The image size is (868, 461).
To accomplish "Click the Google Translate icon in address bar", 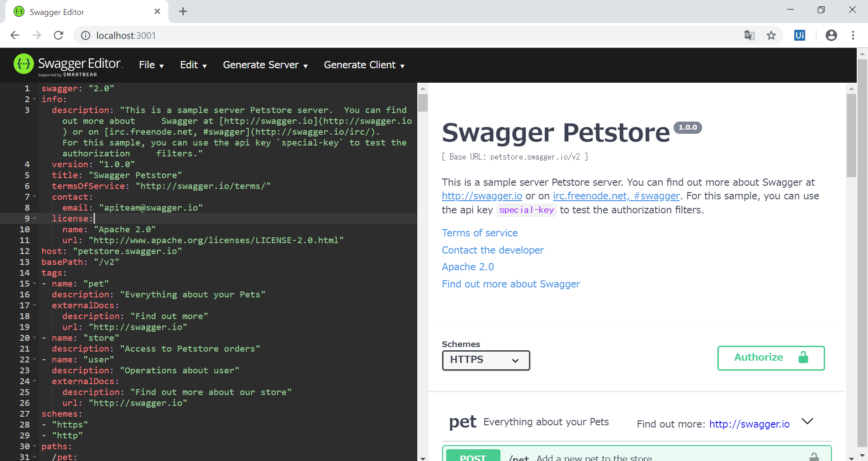I will coord(750,35).
